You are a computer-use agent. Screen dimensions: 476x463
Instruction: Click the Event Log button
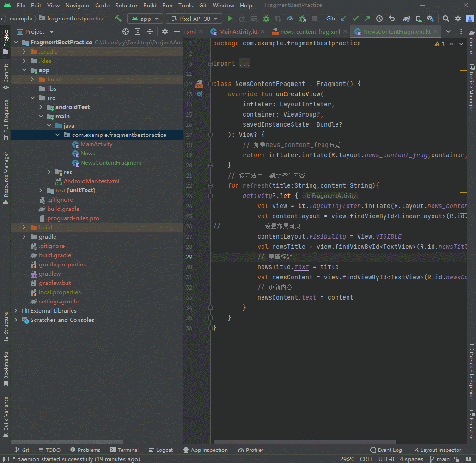[x=386, y=450]
